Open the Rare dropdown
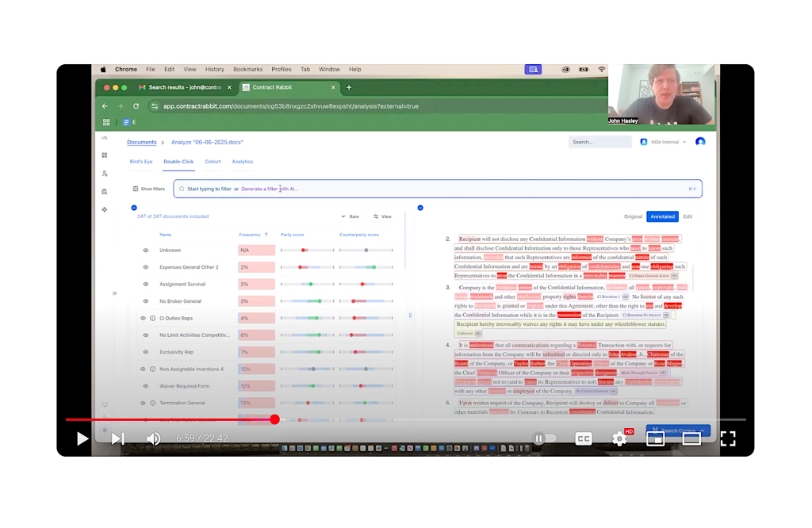812x528 pixels. [x=350, y=216]
